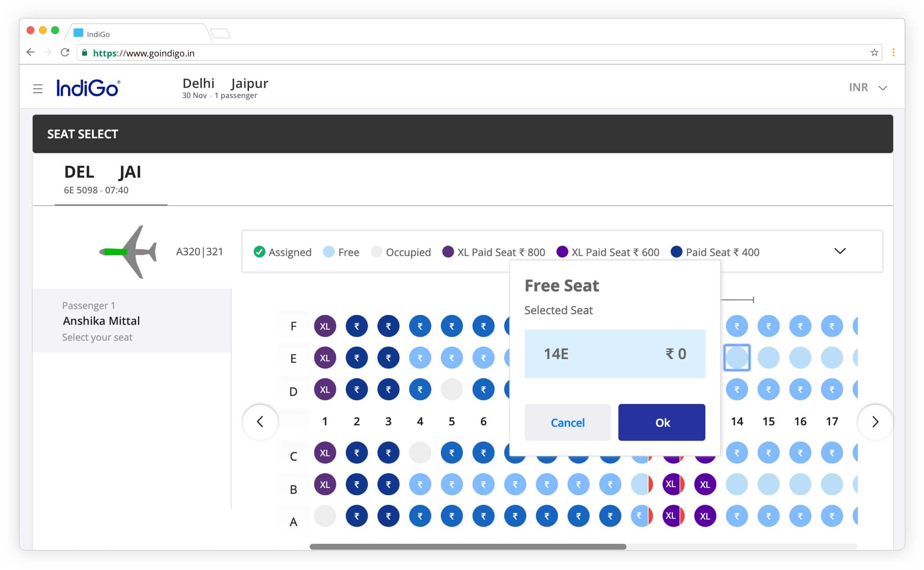Image resolution: width=924 pixels, height=570 pixels.
Task: Click the IndiGo logo
Action: pyautogui.click(x=88, y=88)
